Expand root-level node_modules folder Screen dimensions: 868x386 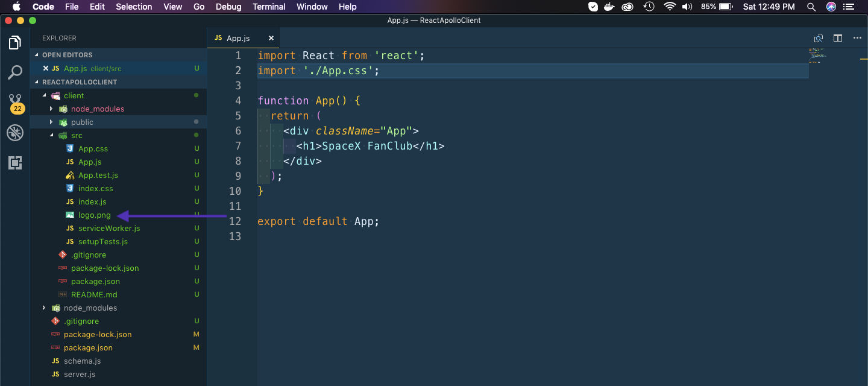(44, 308)
